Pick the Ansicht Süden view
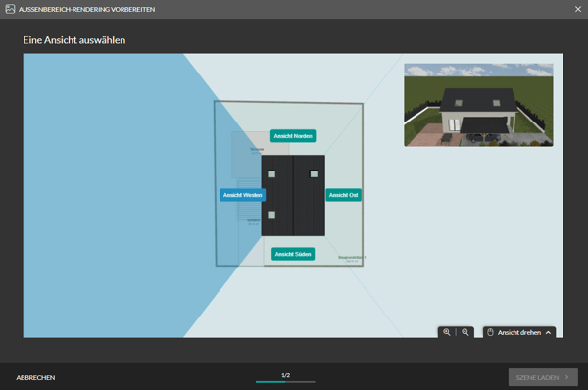588x390 pixels. point(293,254)
